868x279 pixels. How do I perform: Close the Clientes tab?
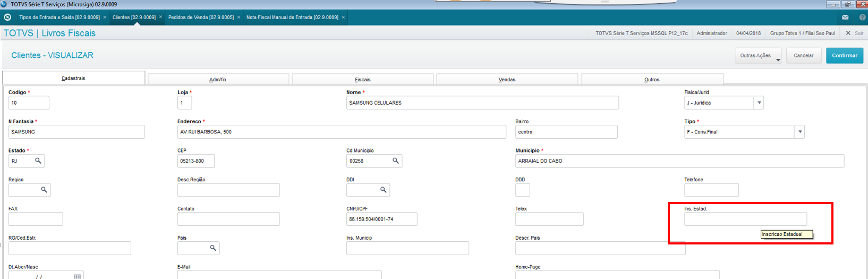(160, 18)
